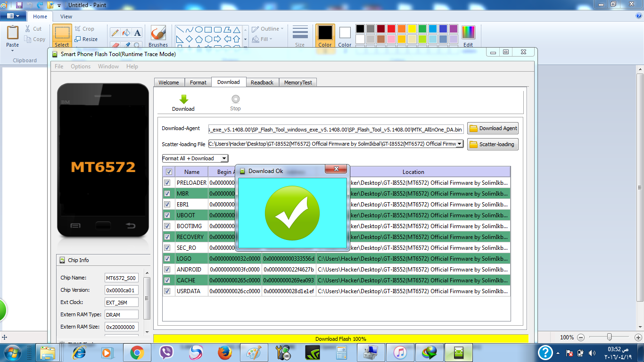Switch to the Readback tab
The height and width of the screenshot is (362, 644).
pos(262,82)
